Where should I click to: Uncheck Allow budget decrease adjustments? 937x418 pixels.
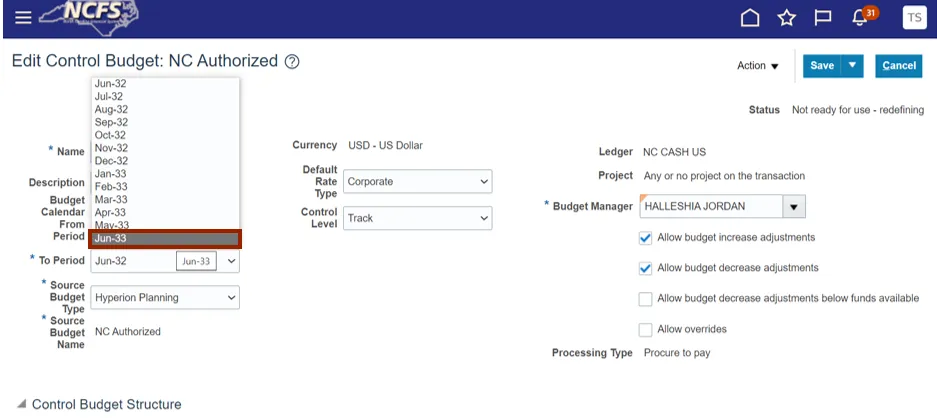(x=646, y=268)
